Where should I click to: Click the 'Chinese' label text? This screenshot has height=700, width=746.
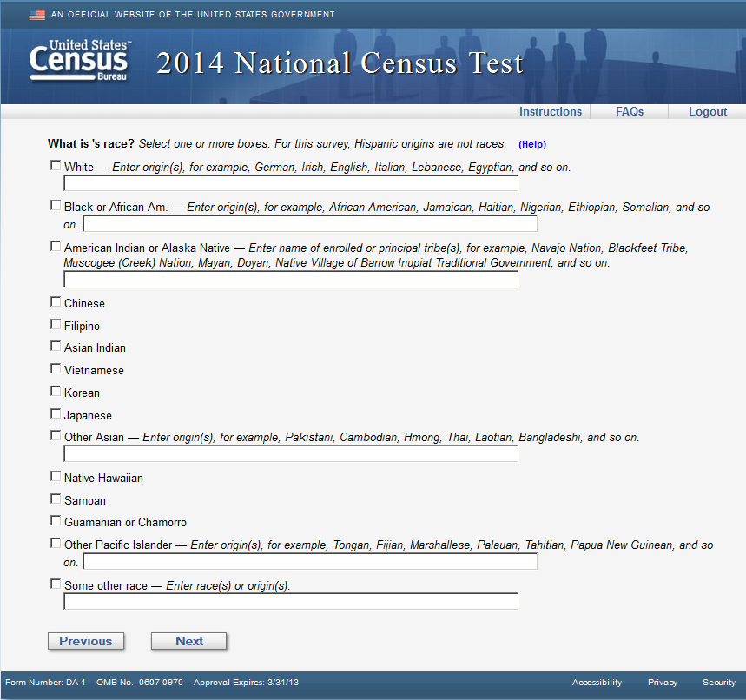pos(84,304)
